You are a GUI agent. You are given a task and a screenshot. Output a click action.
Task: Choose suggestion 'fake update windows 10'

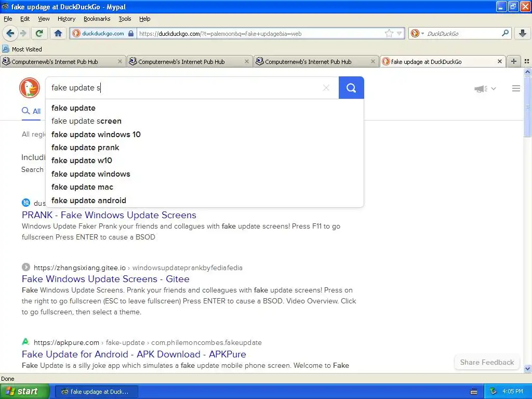click(x=205, y=135)
